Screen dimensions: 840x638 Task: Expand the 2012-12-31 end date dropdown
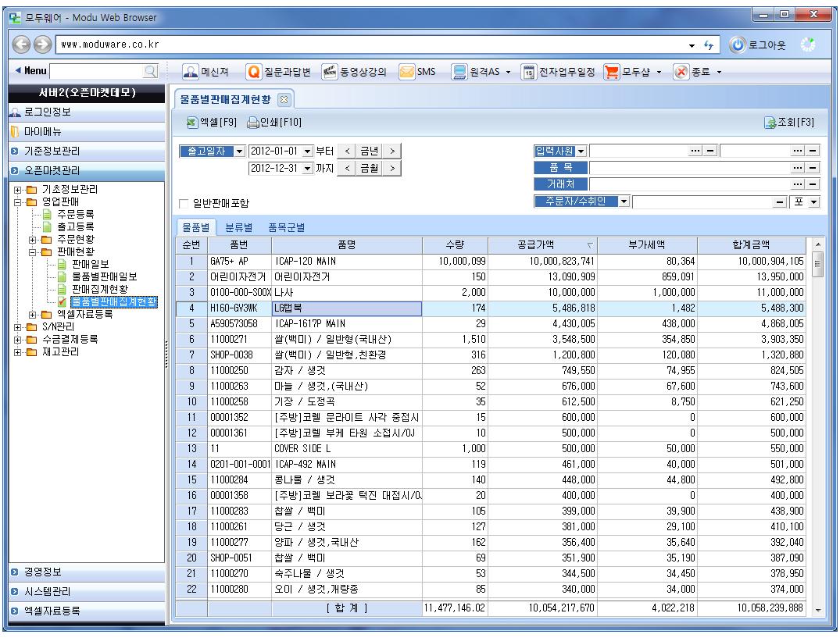point(308,168)
